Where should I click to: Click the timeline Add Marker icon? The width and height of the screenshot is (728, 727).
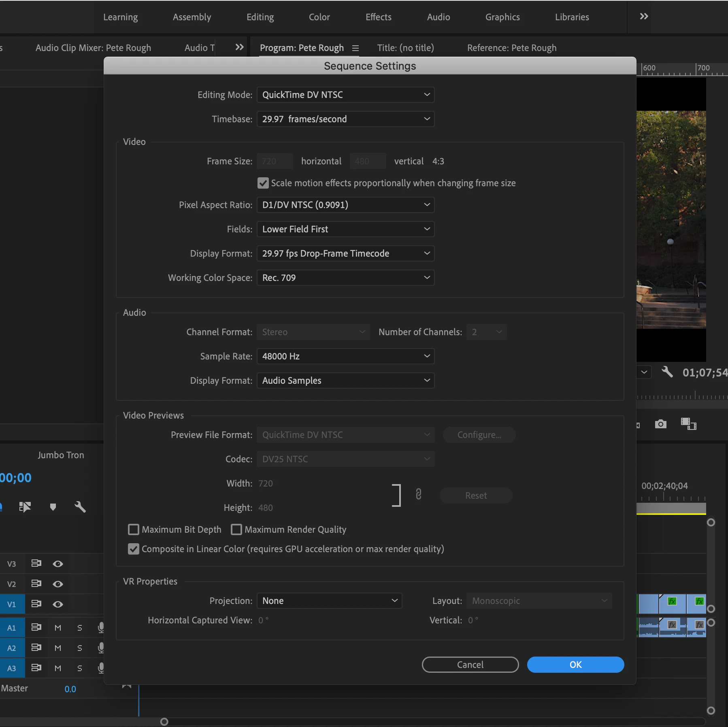point(53,507)
